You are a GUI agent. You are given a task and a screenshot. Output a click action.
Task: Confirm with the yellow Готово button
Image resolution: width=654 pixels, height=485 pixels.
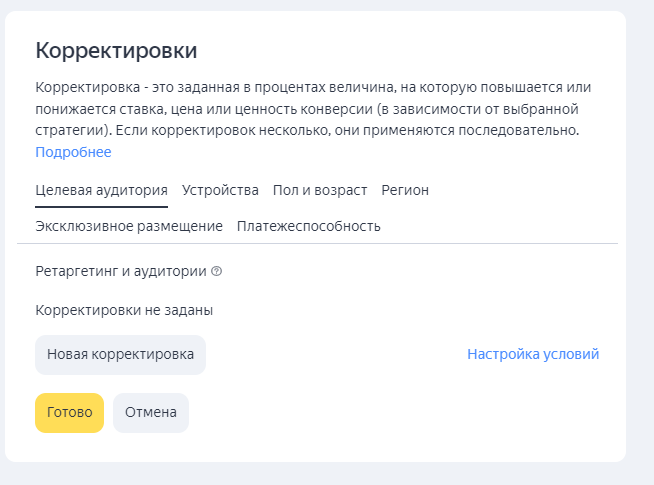69,412
